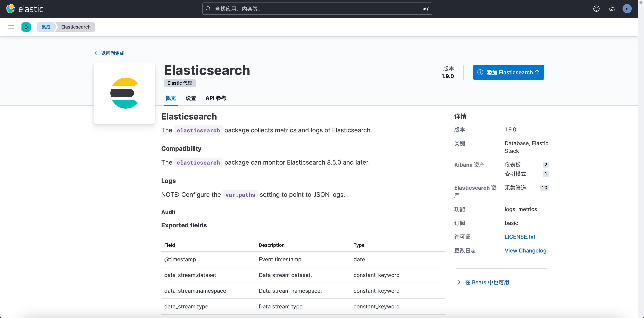Open the newsfeed via party popper icon

click(x=612, y=8)
